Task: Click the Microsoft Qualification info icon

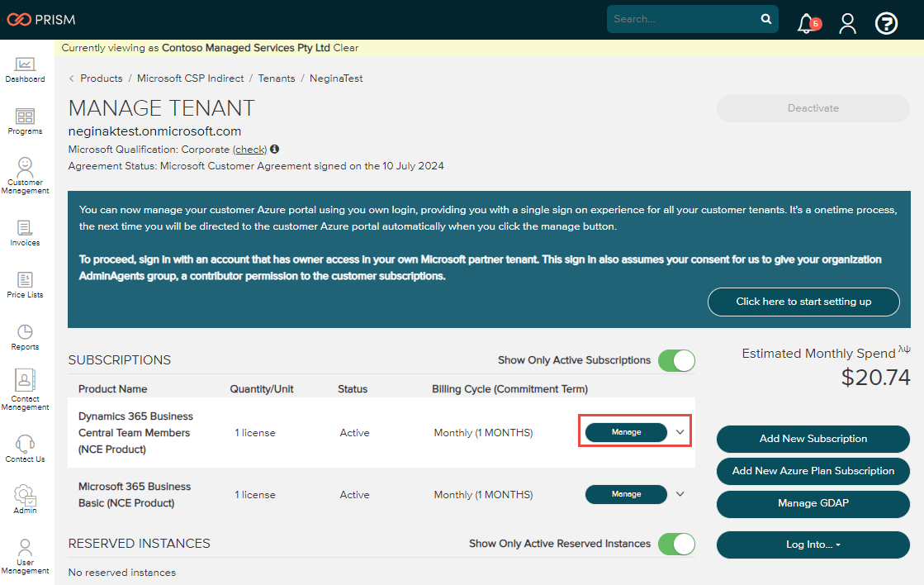Action: [x=275, y=150]
